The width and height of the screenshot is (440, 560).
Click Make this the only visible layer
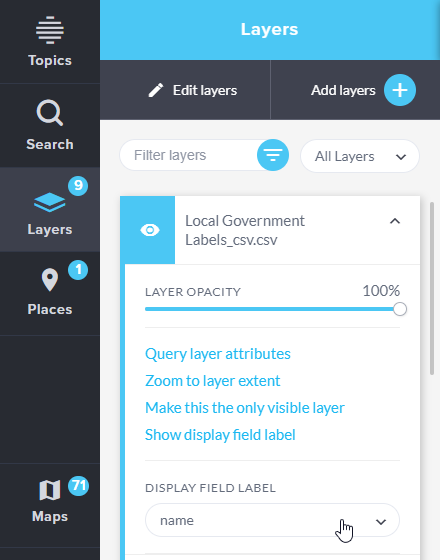pyautogui.click(x=245, y=408)
